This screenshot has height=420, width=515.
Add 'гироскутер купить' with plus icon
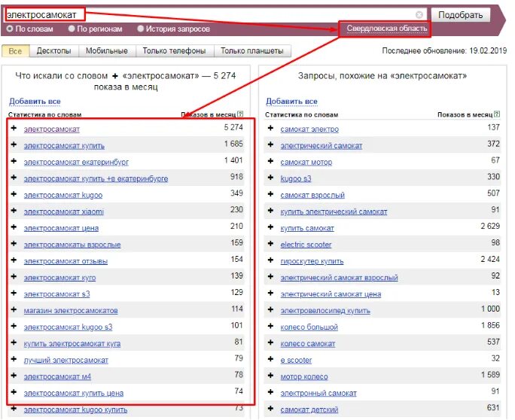(270, 260)
